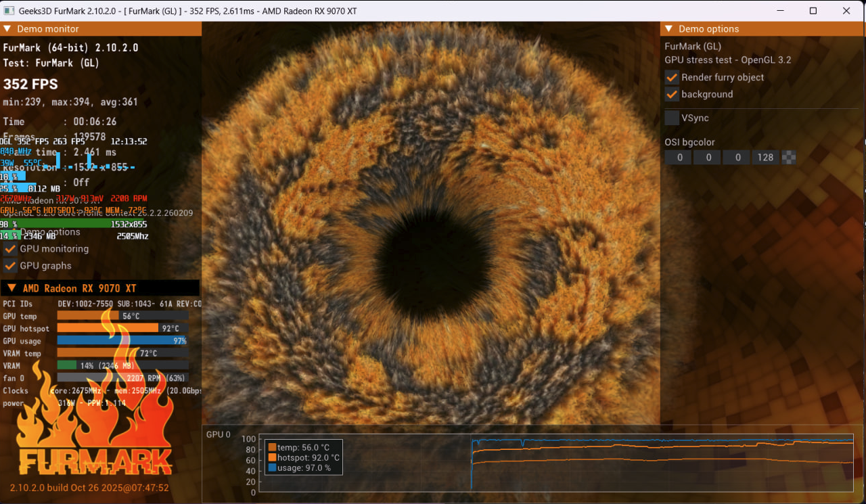
Task: Click the VRAM 14% usage bar
Action: (x=123, y=365)
